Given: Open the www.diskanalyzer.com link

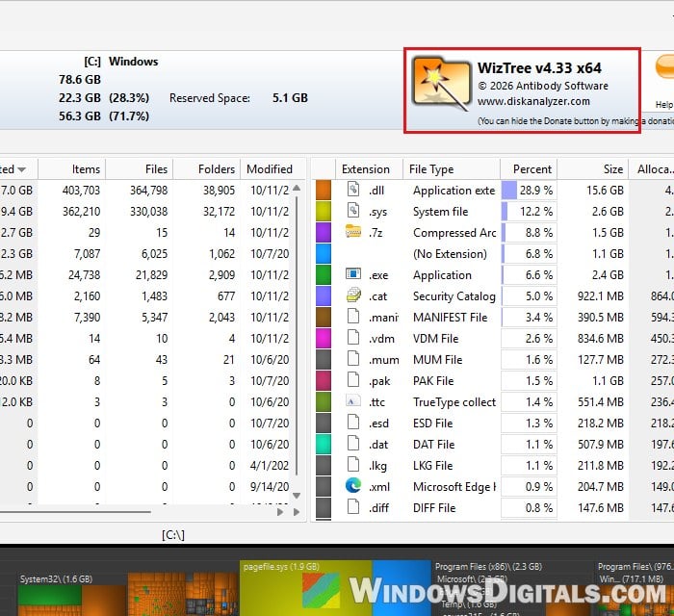Looking at the screenshot, I should point(533,101).
